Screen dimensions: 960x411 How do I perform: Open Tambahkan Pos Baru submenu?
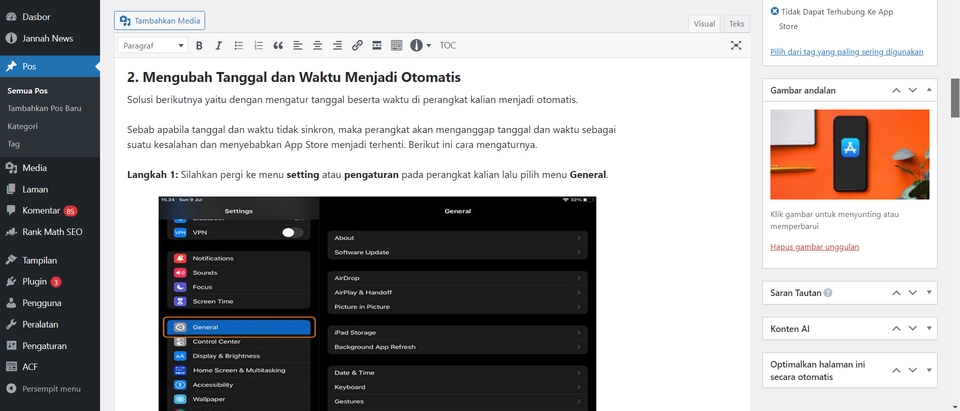coord(44,108)
